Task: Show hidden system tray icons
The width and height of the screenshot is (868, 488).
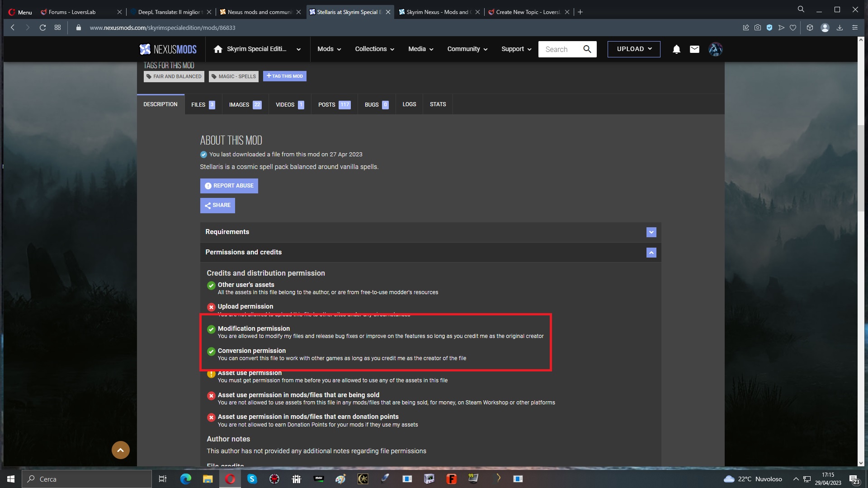Action: pyautogui.click(x=796, y=479)
